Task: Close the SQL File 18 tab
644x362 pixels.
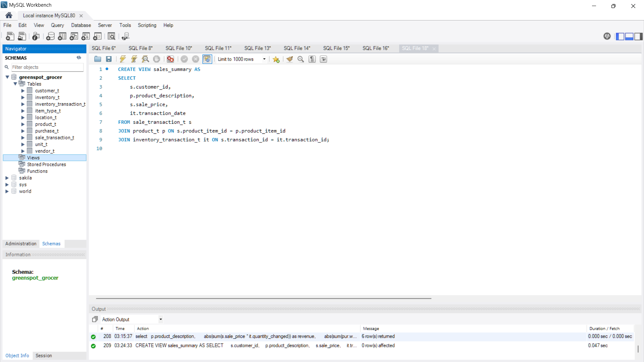Action: click(434, 49)
